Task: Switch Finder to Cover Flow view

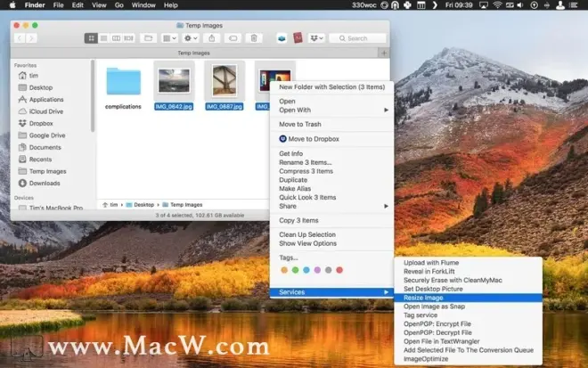Action: (128, 38)
